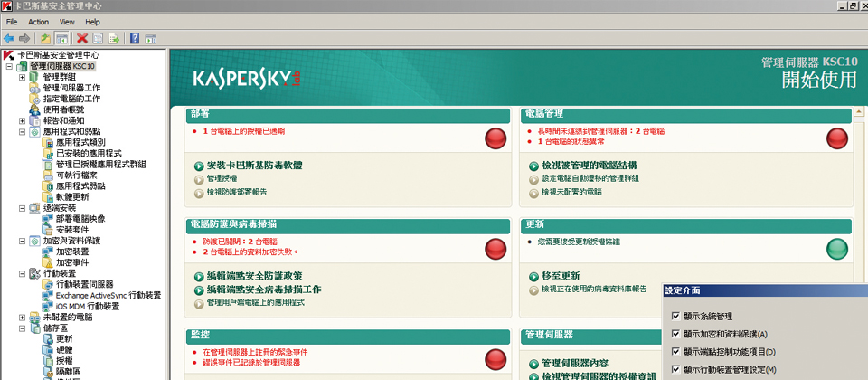Expand the 未配置的電腦 node
This screenshot has width=868, height=380.
[x=22, y=318]
